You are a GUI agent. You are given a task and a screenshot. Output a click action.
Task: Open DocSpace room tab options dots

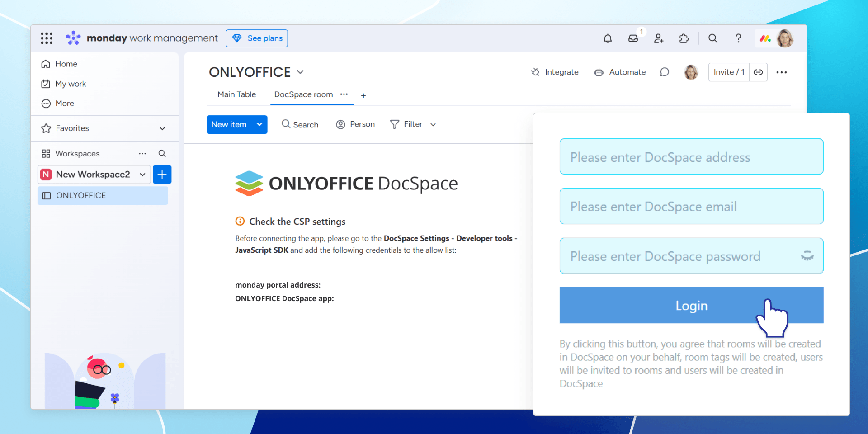344,94
